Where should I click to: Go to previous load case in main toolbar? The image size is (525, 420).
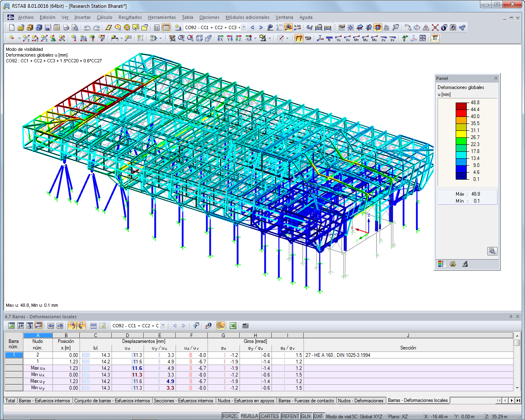252,27
